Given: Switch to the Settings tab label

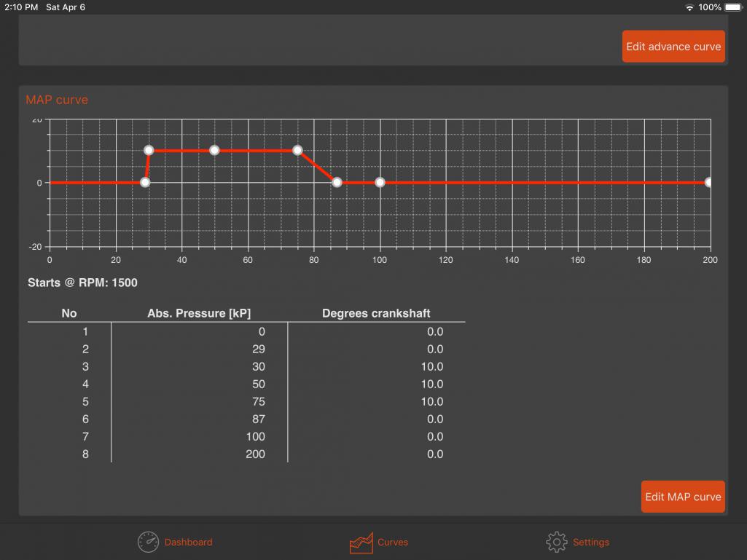Looking at the screenshot, I should coord(590,542).
